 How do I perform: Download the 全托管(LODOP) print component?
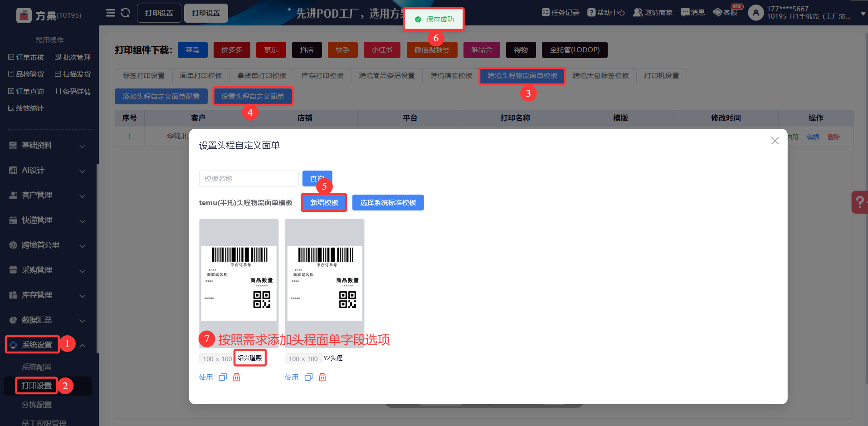[x=575, y=50]
